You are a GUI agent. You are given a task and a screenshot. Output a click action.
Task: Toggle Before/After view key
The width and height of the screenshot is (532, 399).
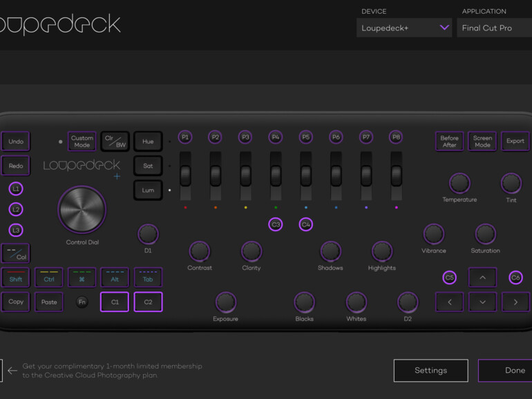pos(449,142)
